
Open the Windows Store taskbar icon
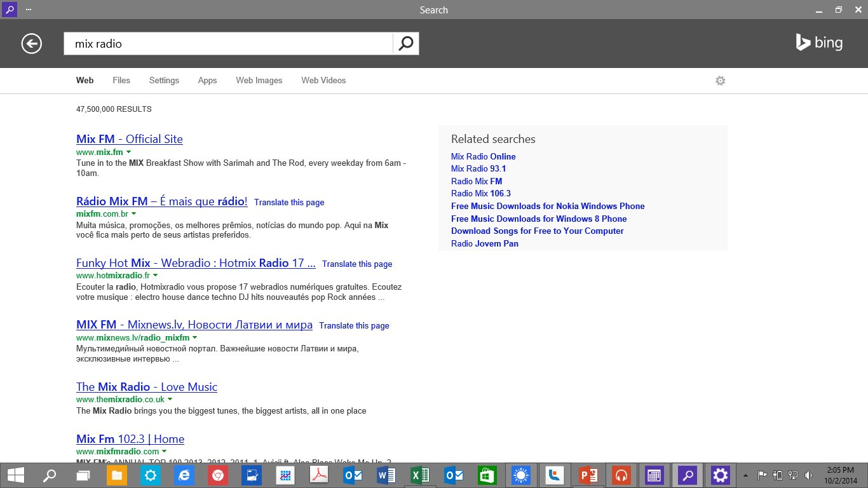click(x=487, y=475)
